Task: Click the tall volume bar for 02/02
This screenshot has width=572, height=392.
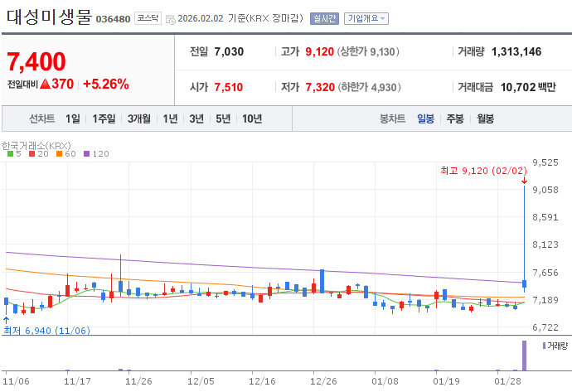Action: click(x=524, y=356)
